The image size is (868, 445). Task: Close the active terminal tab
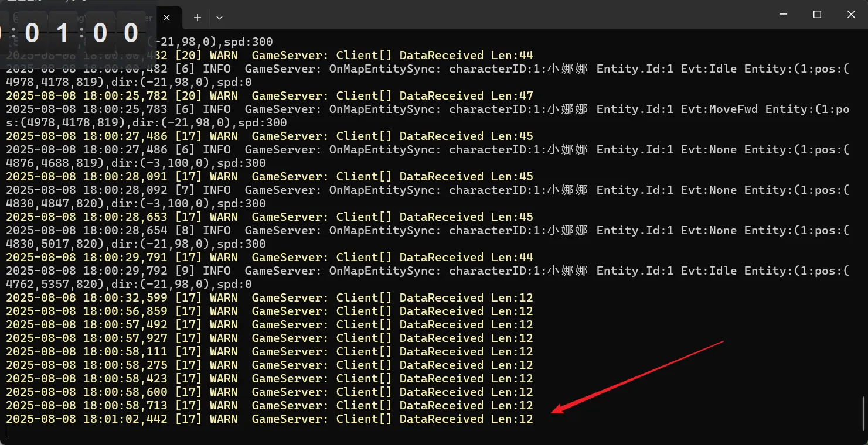(x=166, y=18)
